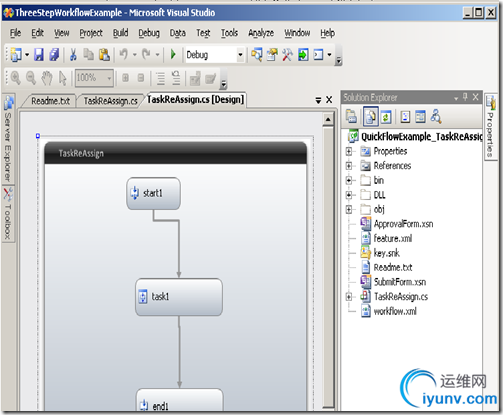This screenshot has height=415, width=503.
Task: Save the current file with the floppy icon
Action: coord(39,55)
